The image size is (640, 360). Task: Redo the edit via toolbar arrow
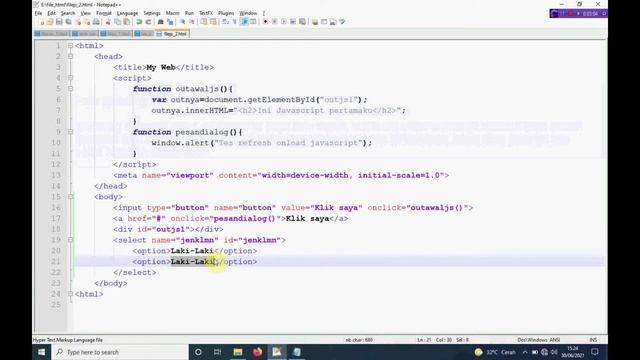pyautogui.click(x=149, y=22)
